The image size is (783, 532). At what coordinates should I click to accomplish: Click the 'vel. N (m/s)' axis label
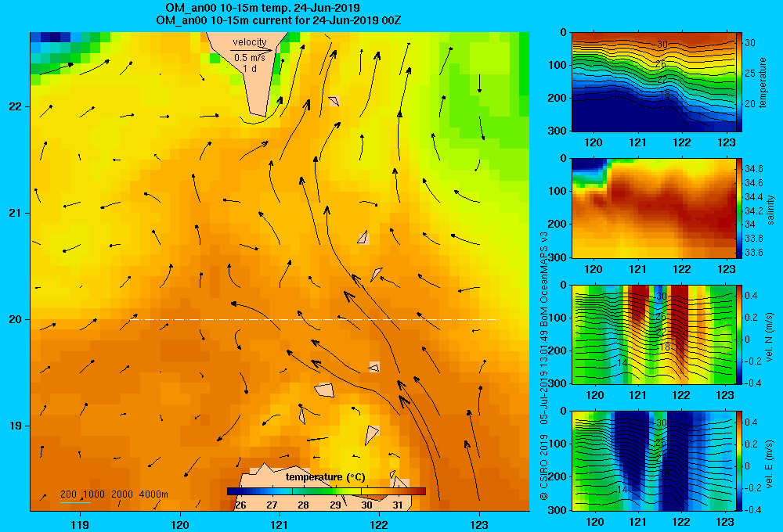point(770,337)
